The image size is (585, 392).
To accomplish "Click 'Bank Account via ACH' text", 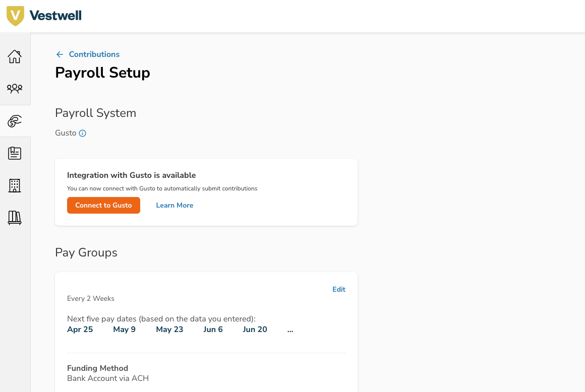I will pyautogui.click(x=108, y=378).
